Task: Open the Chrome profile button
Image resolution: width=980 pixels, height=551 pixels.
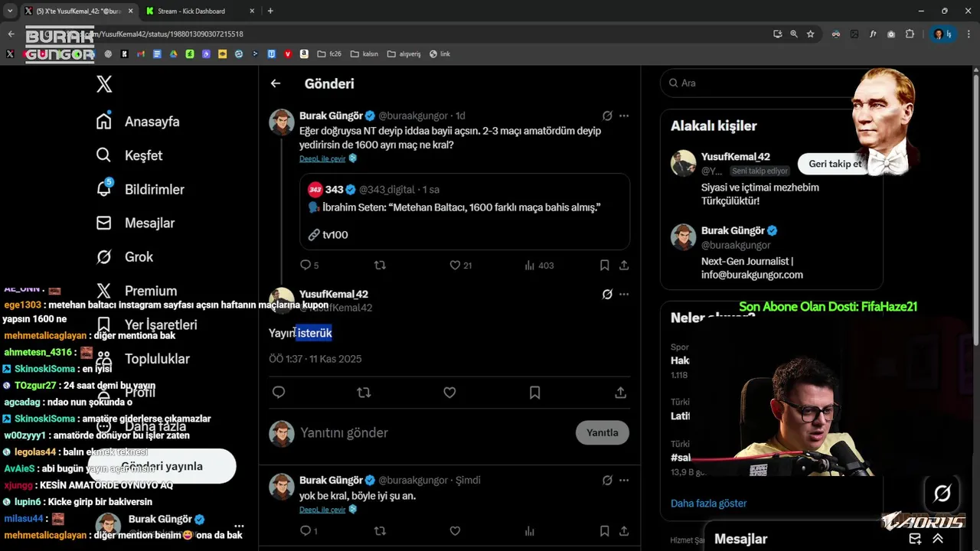Action: click(942, 34)
